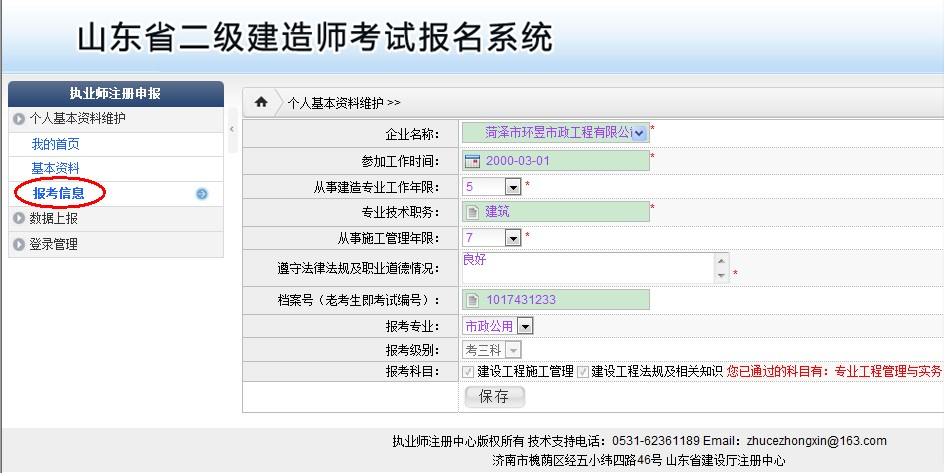Expand the 登录管理 menu section
Image resolution: width=944 pixels, height=473 pixels.
pyautogui.click(x=116, y=244)
